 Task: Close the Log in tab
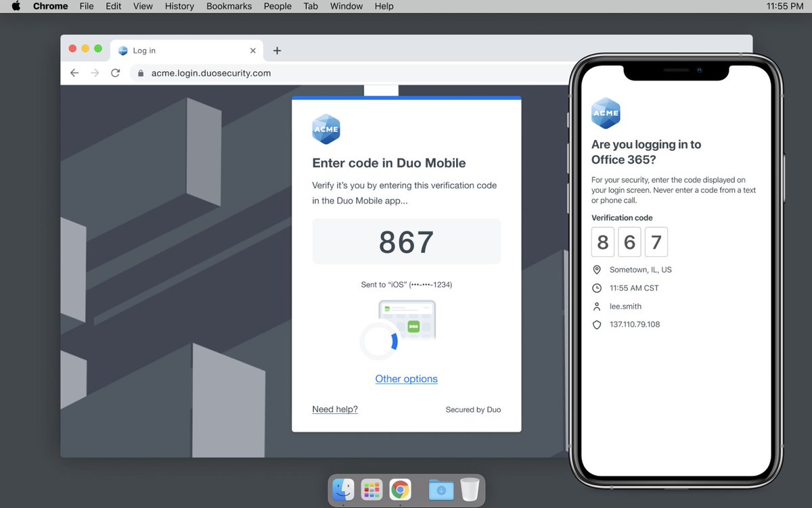[x=253, y=51]
